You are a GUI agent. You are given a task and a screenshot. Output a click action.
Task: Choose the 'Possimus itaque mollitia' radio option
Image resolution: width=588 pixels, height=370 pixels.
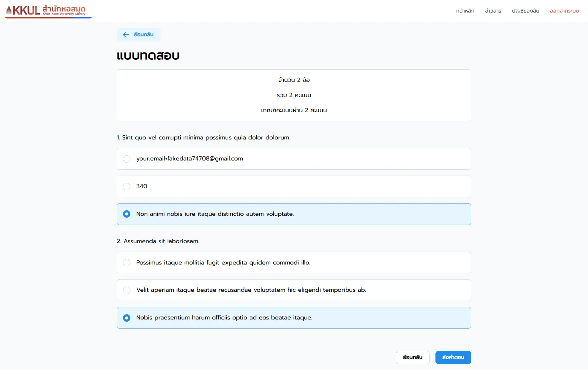click(127, 263)
